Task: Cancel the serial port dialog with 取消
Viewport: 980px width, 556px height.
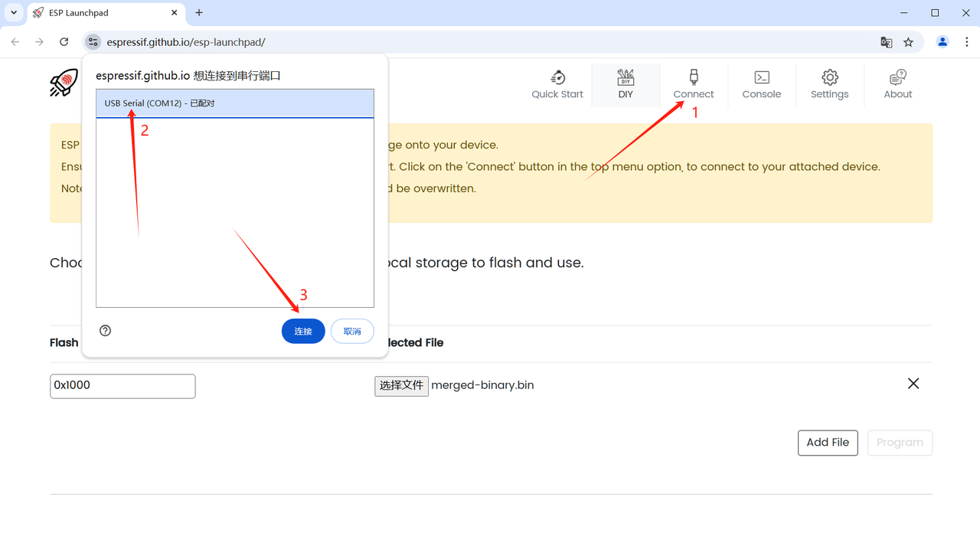Action: 352,331
